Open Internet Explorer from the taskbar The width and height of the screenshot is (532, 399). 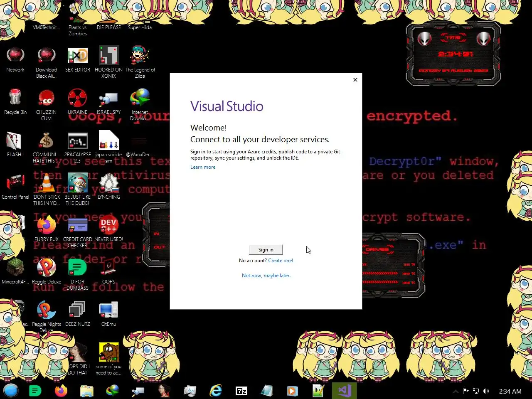(216, 391)
